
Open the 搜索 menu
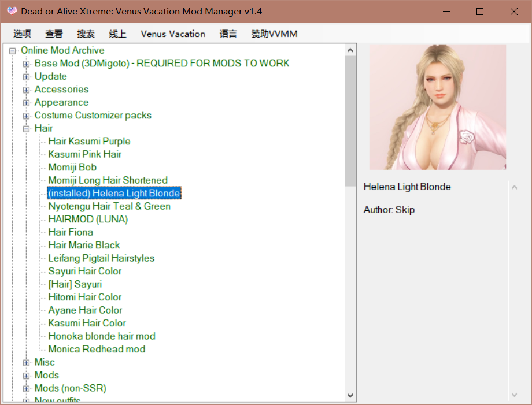click(x=86, y=34)
